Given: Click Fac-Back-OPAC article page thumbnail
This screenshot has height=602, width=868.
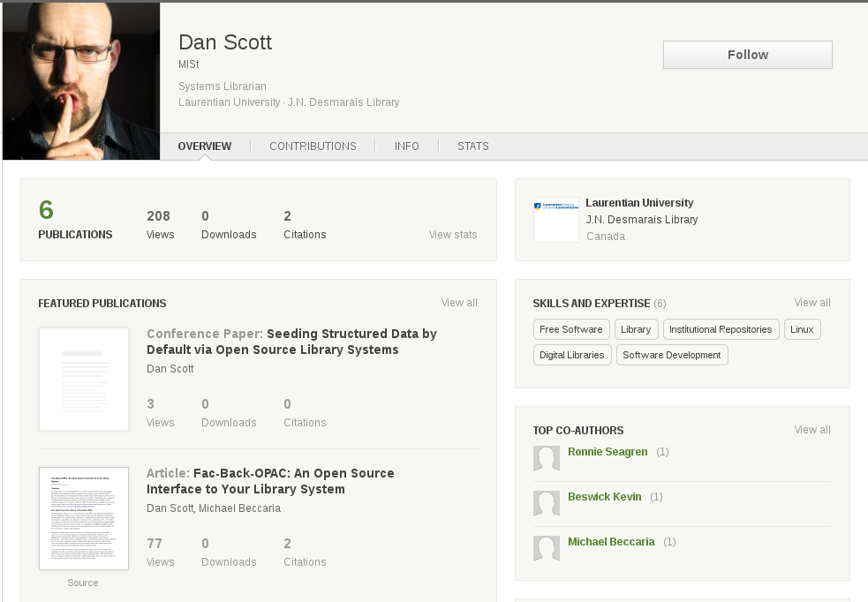Looking at the screenshot, I should [84, 518].
